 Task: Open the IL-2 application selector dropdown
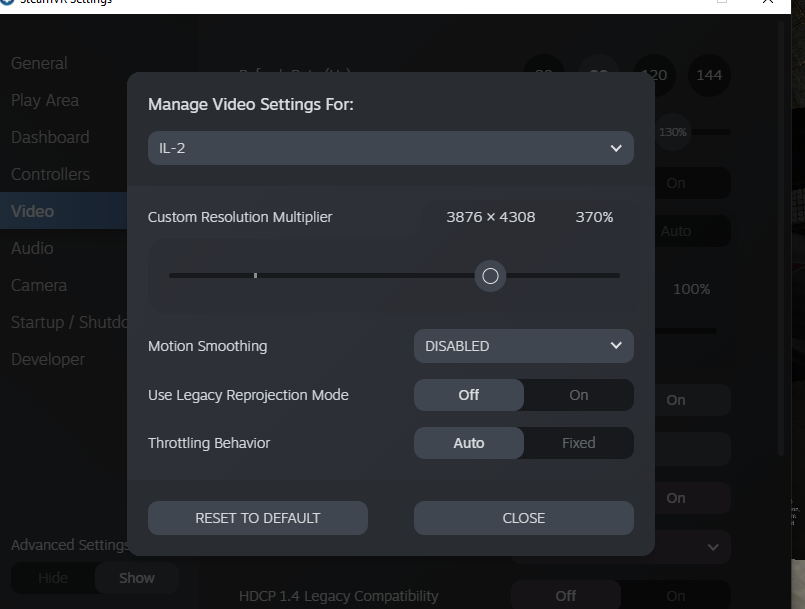tap(390, 148)
